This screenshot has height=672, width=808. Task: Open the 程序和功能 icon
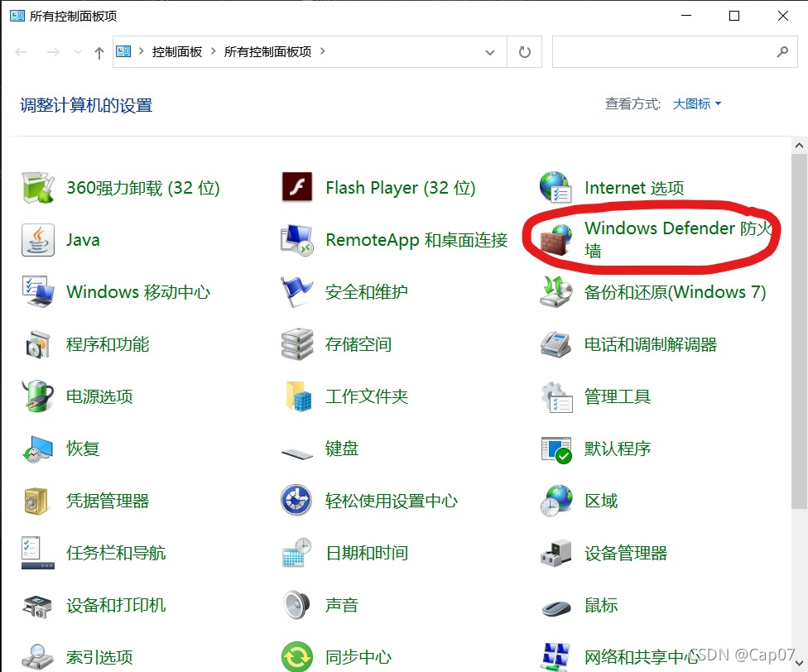[38, 344]
